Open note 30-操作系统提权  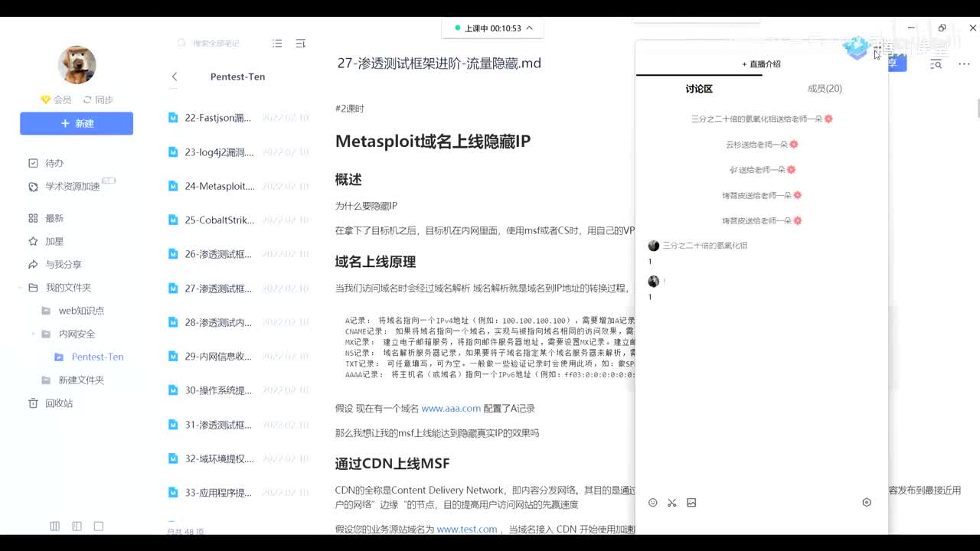(x=237, y=390)
